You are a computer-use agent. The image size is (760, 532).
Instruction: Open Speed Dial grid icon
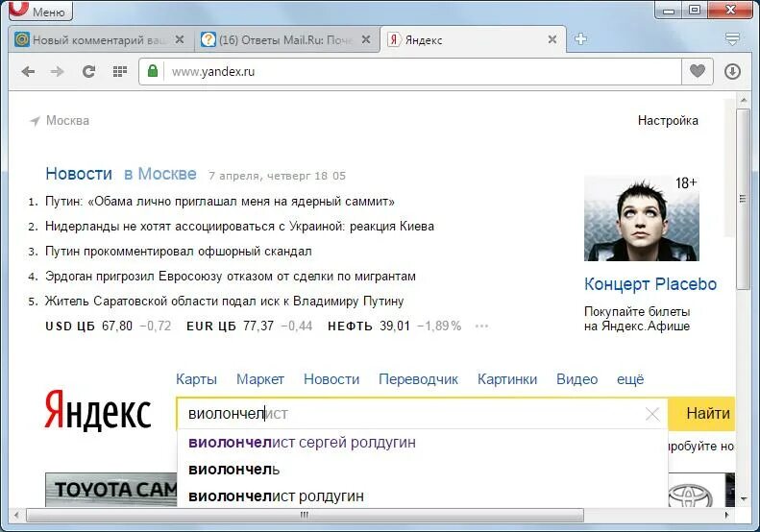pos(120,72)
